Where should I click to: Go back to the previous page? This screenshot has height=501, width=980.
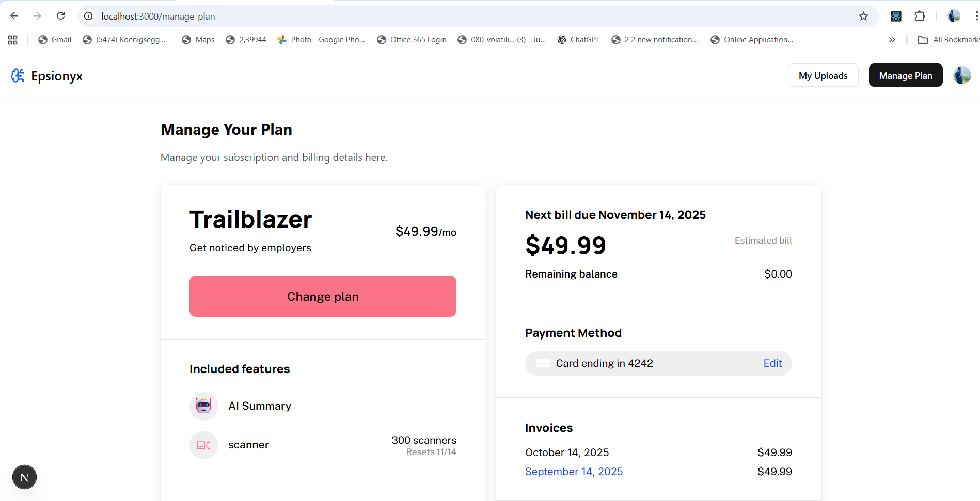tap(14, 17)
